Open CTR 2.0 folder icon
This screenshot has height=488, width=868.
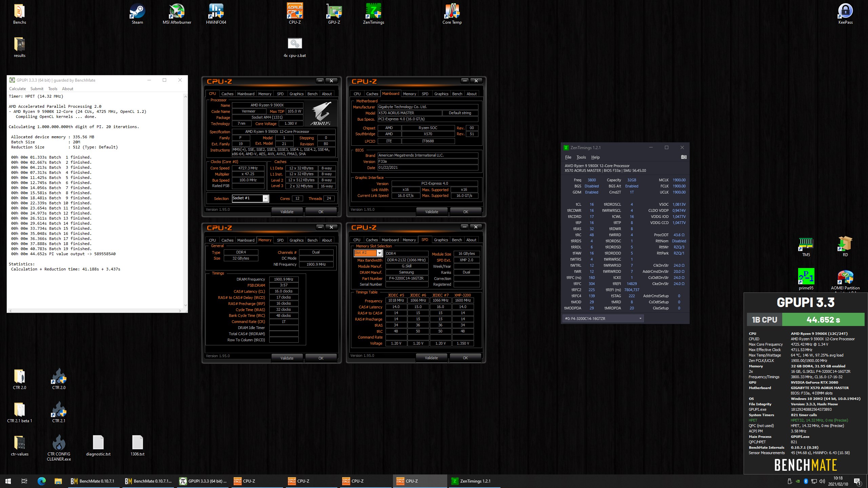tap(19, 380)
